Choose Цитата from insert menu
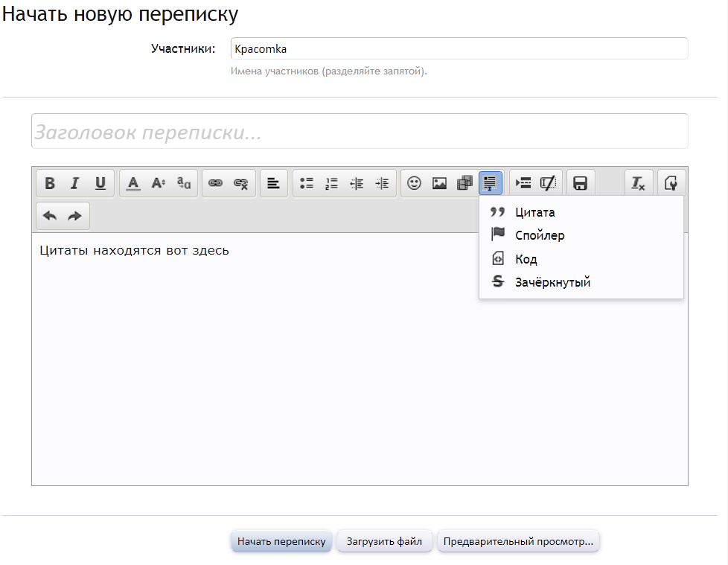 point(581,212)
